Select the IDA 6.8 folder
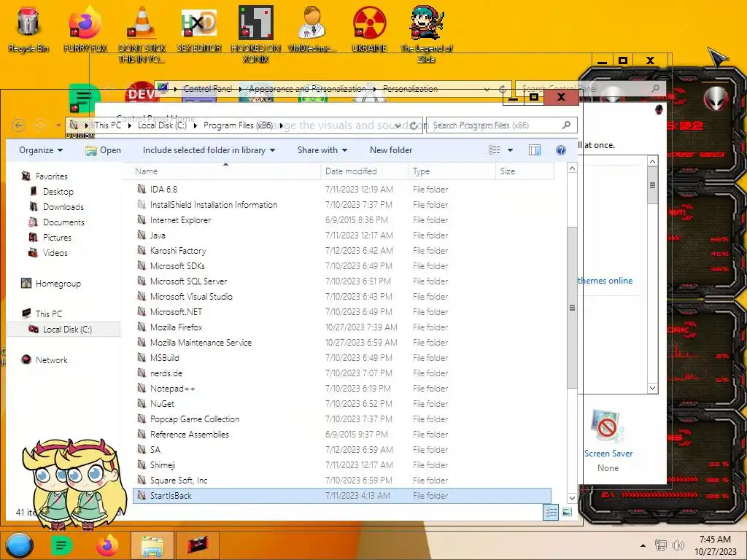 point(342,189)
